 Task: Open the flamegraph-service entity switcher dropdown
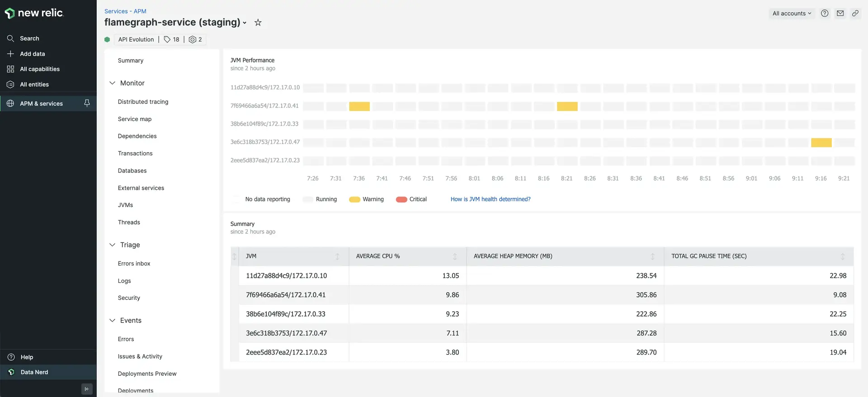coord(245,23)
